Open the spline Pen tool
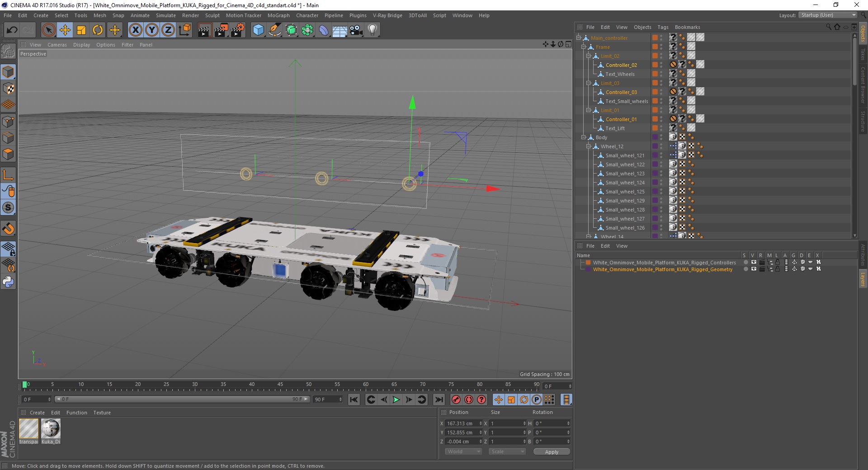 (x=274, y=30)
